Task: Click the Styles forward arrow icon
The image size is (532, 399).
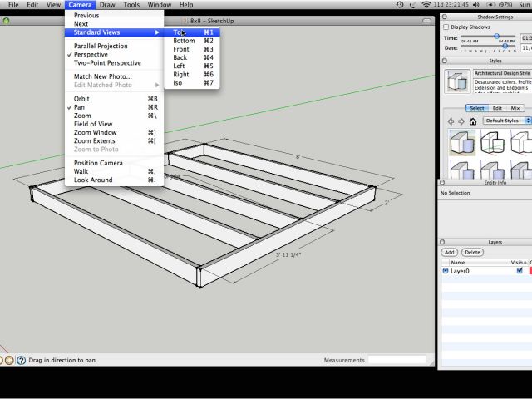Action: tap(461, 121)
